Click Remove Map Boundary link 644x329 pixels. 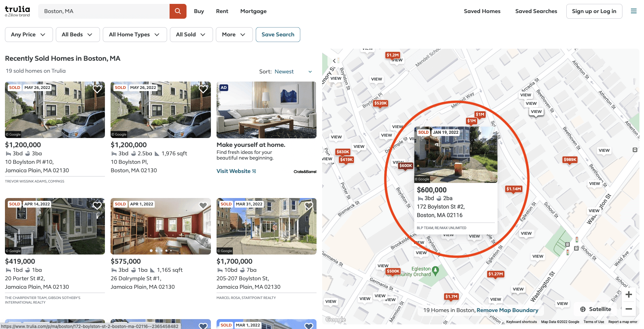507,310
